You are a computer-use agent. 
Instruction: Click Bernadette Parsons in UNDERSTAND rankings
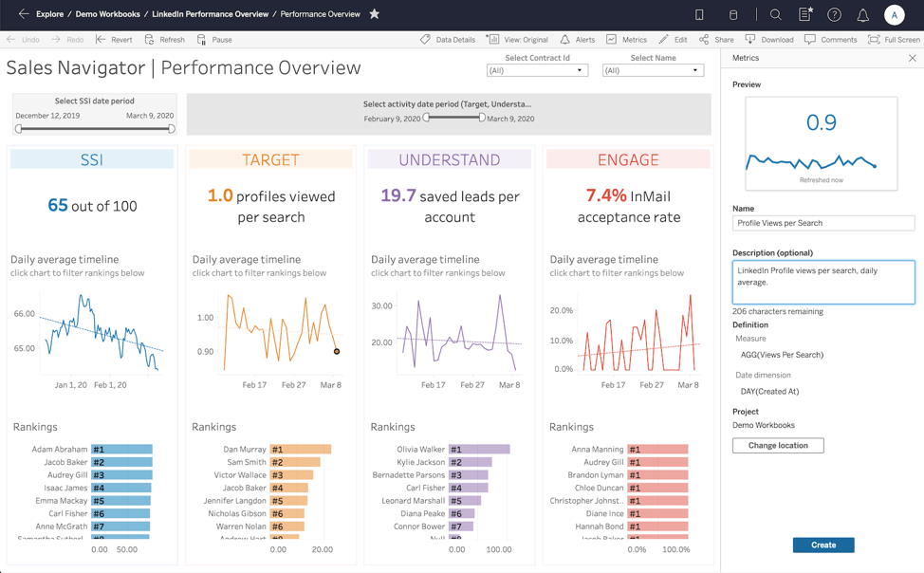tap(408, 475)
